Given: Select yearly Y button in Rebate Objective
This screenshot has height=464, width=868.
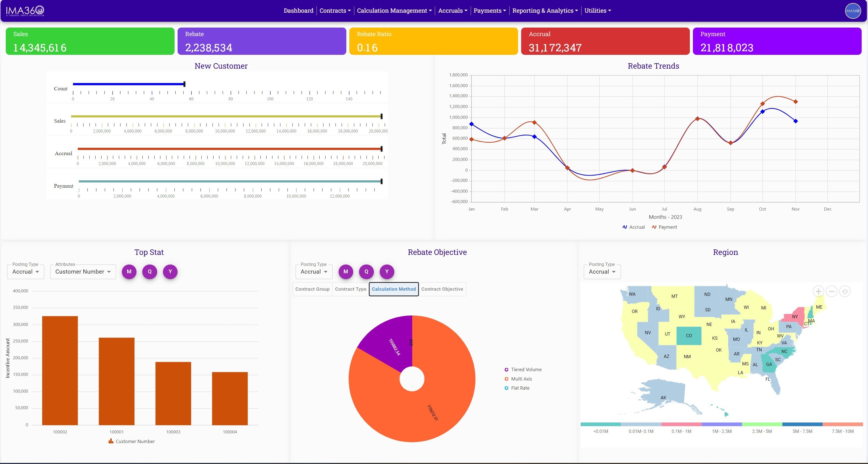Looking at the screenshot, I should pos(387,272).
